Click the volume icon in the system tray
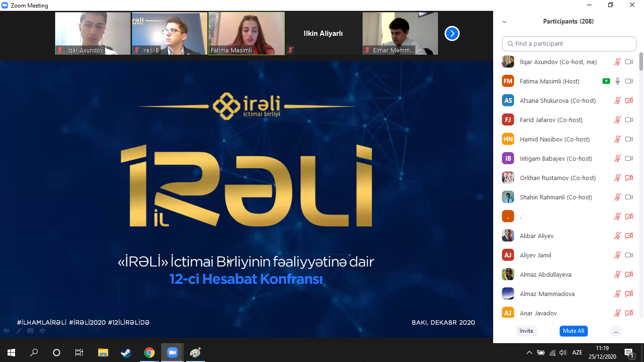This screenshot has height=362, width=644. tap(563, 353)
